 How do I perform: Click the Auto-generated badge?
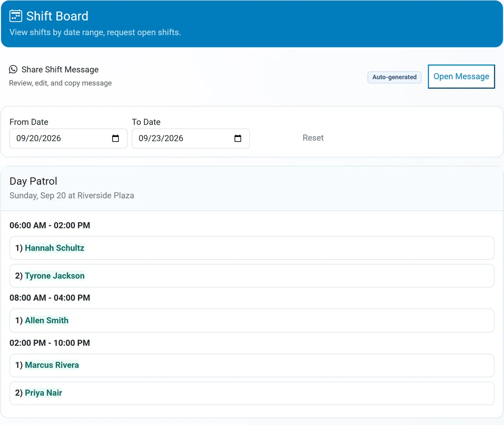pyautogui.click(x=394, y=77)
